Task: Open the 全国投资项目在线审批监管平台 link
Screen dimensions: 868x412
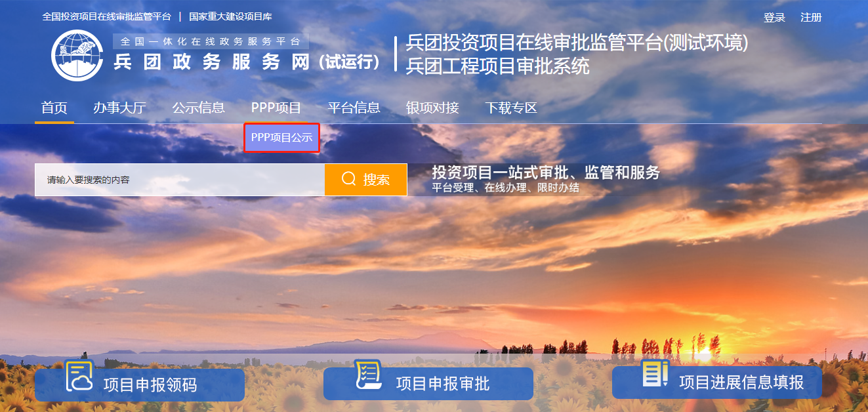Action: coord(106,16)
